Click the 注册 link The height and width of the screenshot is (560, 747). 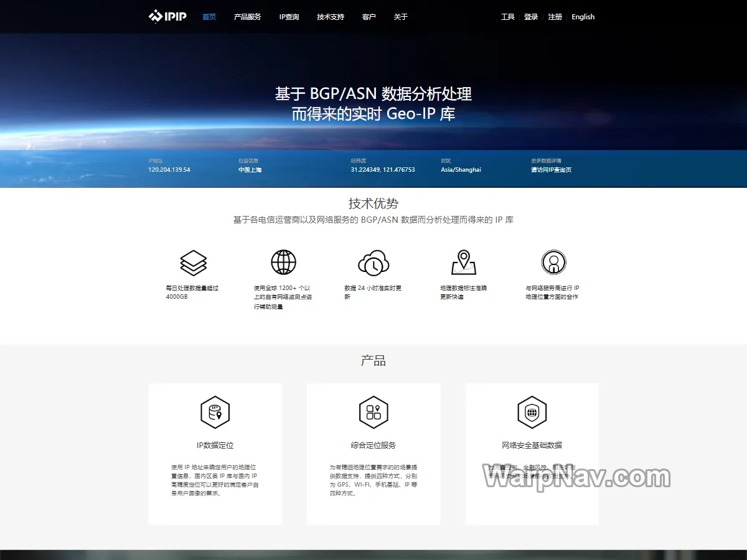tap(555, 17)
